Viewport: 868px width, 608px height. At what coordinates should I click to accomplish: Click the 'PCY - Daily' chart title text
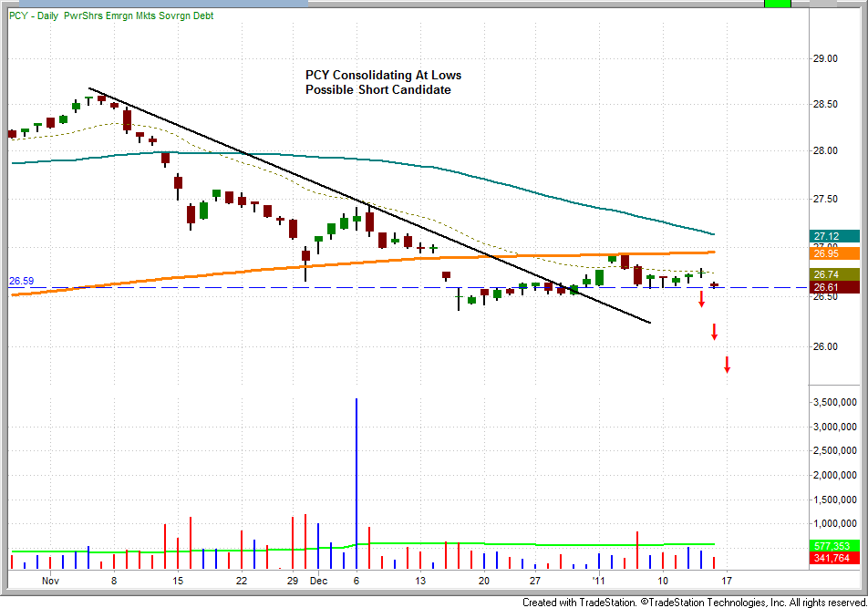click(33, 15)
